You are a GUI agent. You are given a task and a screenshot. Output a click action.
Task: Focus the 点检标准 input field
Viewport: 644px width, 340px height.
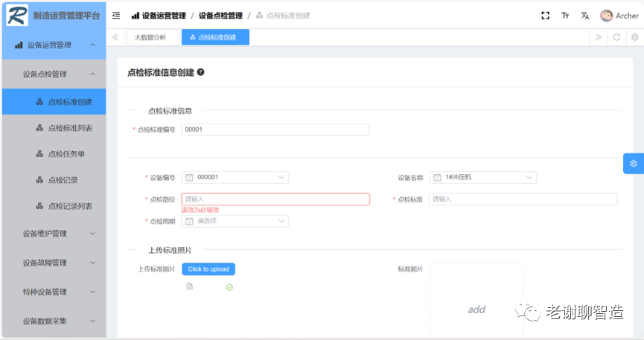click(523, 199)
